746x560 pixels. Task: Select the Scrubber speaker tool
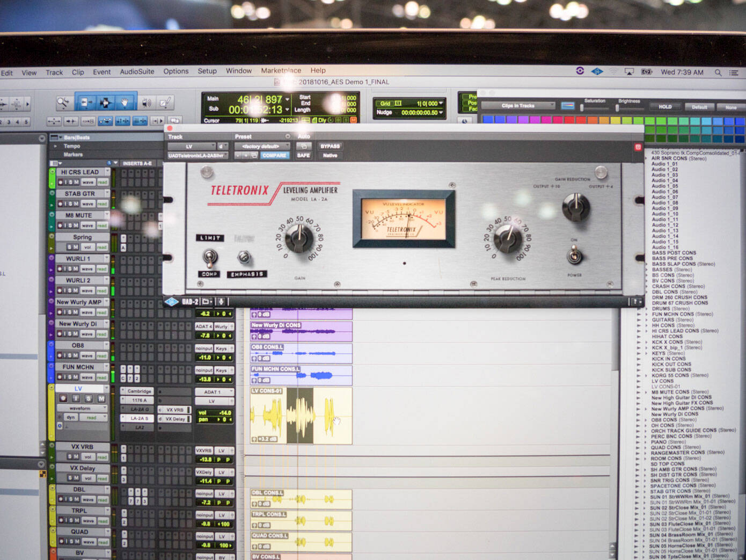point(146,102)
